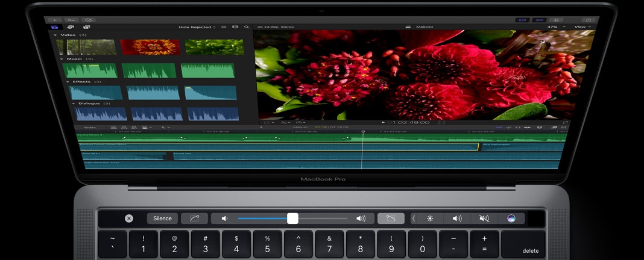644x260 pixels.
Task: Collapse the Video group triangle
Action: (55, 36)
